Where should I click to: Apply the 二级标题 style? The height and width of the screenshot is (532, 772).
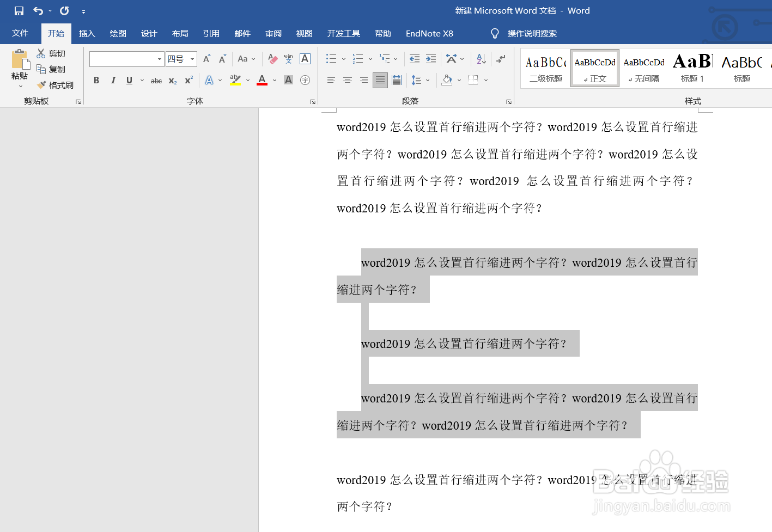coord(546,68)
